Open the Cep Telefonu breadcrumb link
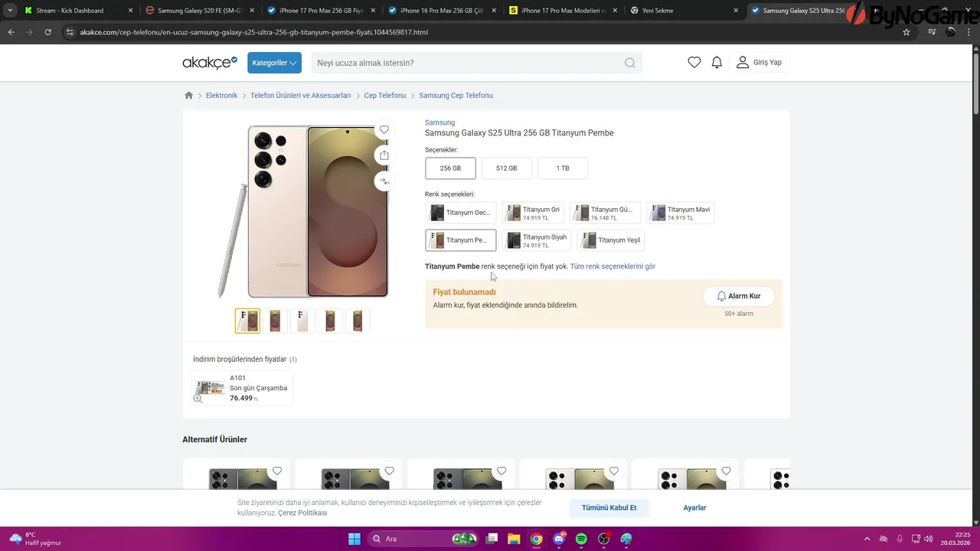 (385, 96)
